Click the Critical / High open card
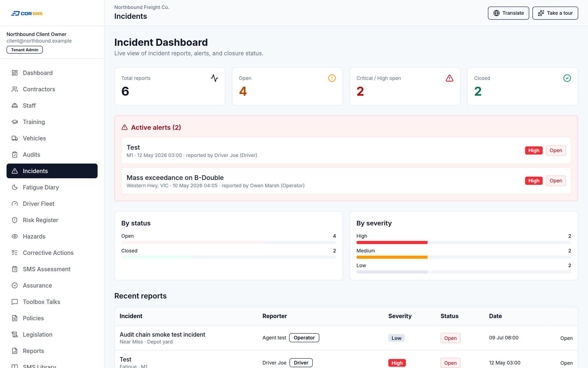Screen dimensions: 588x368 point(405,86)
